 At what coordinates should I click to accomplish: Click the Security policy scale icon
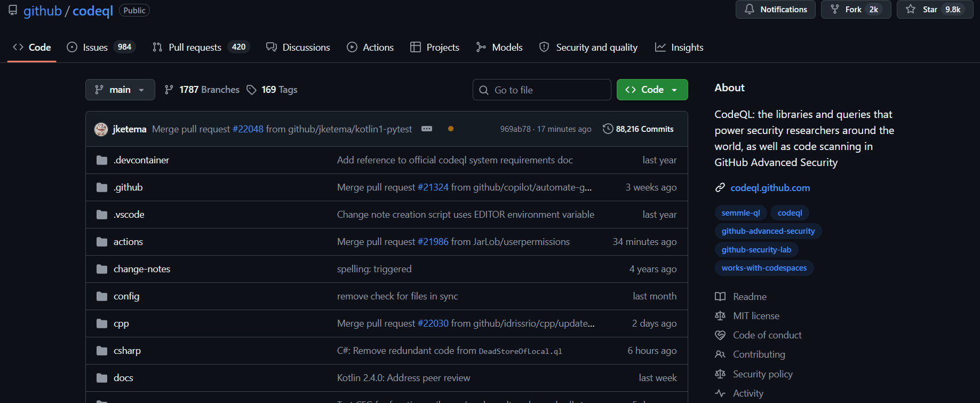[x=720, y=374]
